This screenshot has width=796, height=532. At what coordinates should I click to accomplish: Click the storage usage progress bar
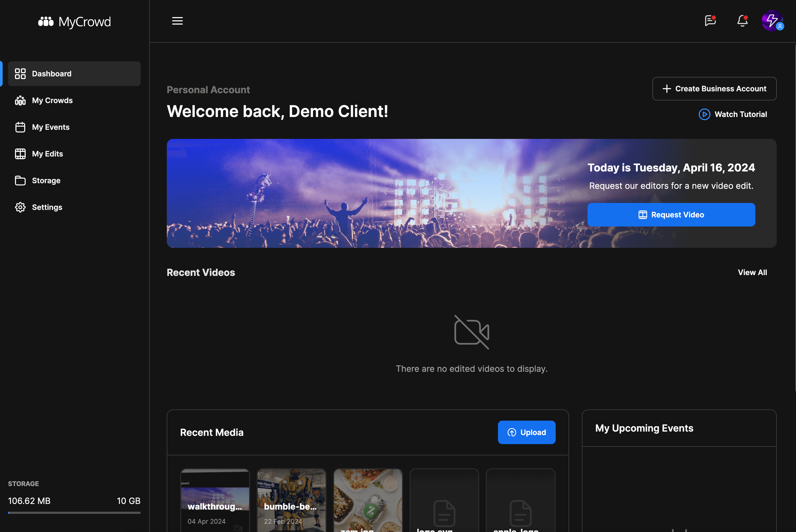pyautogui.click(x=74, y=513)
